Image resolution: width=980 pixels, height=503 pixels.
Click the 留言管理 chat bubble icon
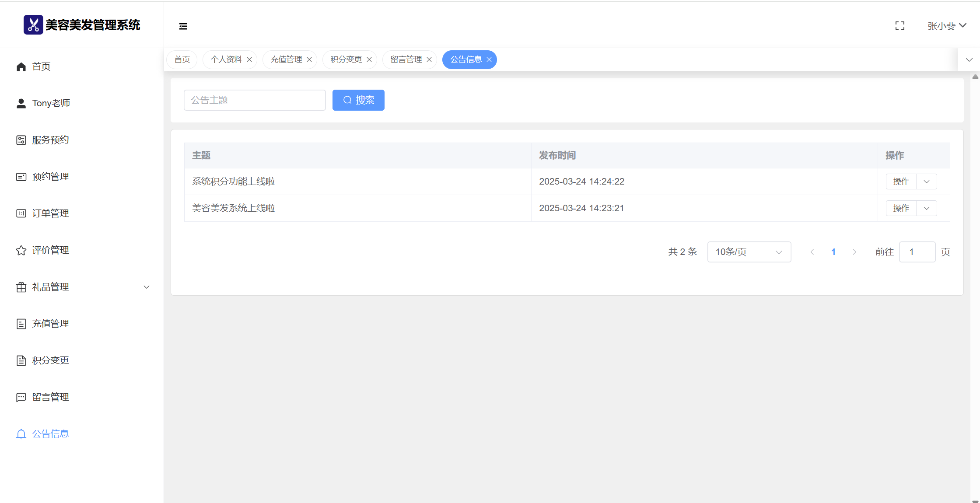(x=21, y=397)
